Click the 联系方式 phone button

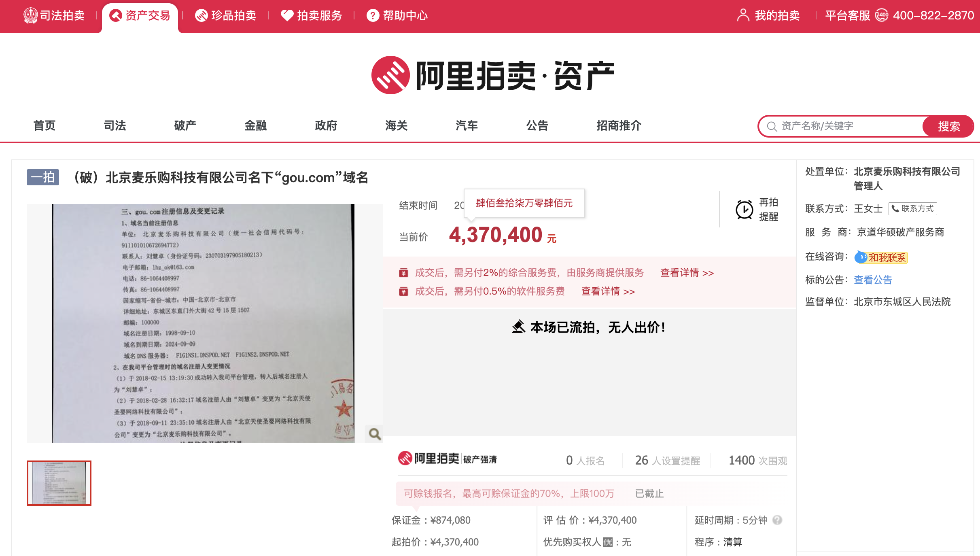pos(912,208)
